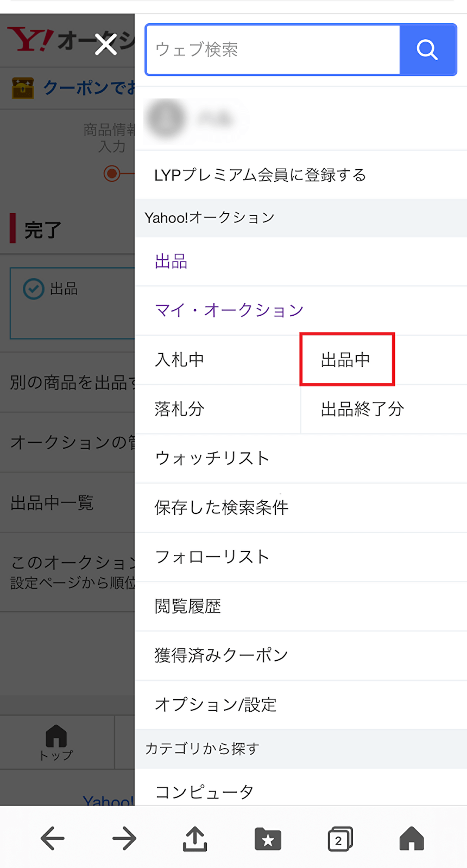Open the browser tabs counter showing 2
The height and width of the screenshot is (868, 467).
(340, 839)
